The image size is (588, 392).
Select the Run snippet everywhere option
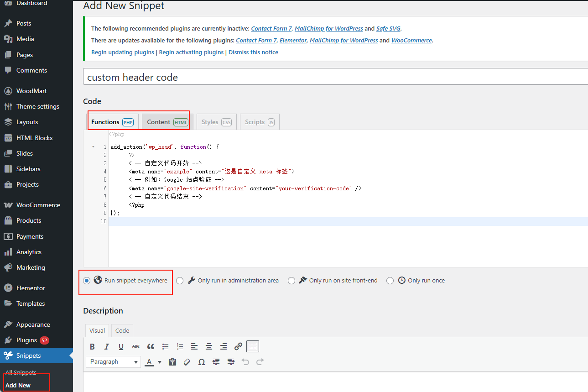(x=87, y=280)
